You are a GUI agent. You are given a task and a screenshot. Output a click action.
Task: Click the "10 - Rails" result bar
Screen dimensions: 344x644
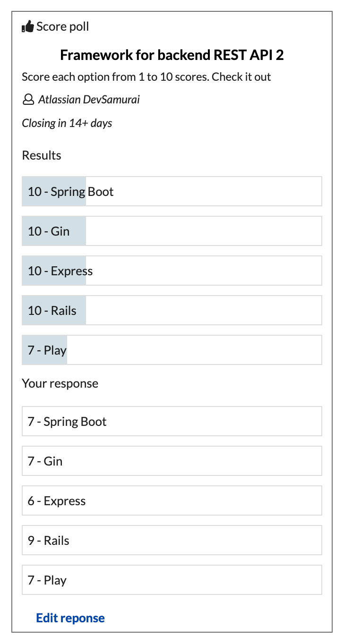tap(172, 311)
